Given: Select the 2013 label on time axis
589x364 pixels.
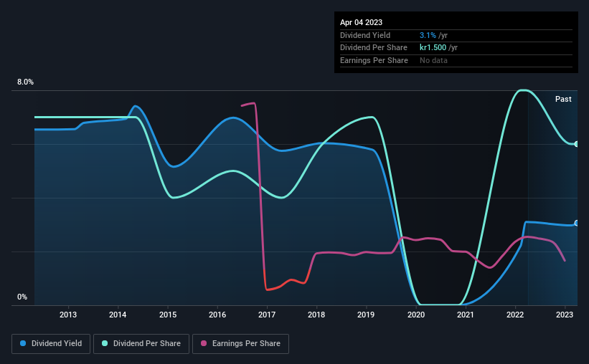Looking at the screenshot, I should pos(68,315).
